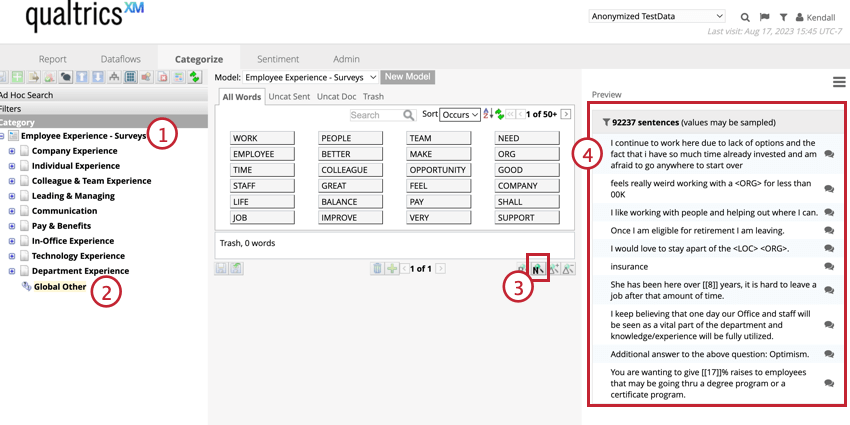Open the Sort Occurs dropdown

[x=460, y=114]
